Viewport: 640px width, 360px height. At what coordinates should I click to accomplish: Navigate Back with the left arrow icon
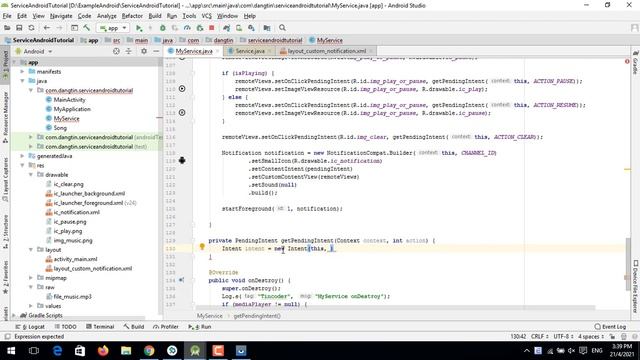[47, 28]
